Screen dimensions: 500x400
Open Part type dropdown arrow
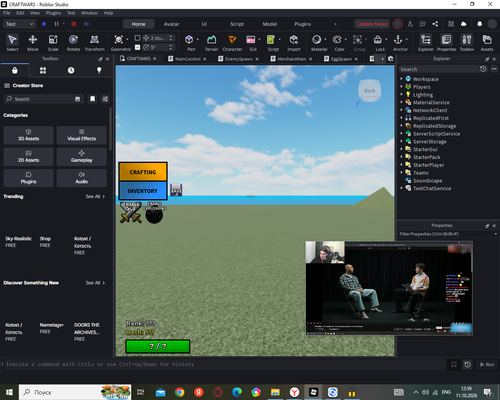198,39
